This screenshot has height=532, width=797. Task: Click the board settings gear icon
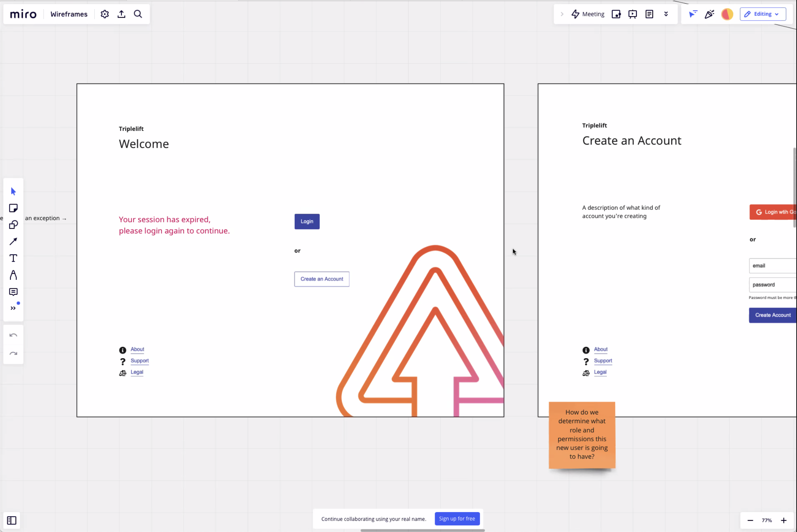coord(105,14)
